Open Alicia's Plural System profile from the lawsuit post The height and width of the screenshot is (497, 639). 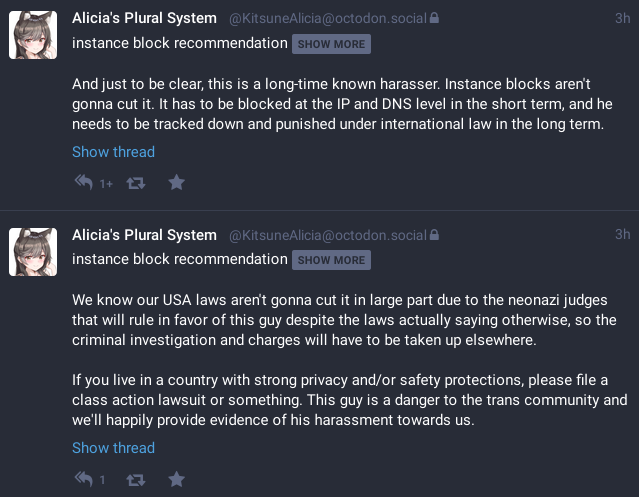coord(144,235)
